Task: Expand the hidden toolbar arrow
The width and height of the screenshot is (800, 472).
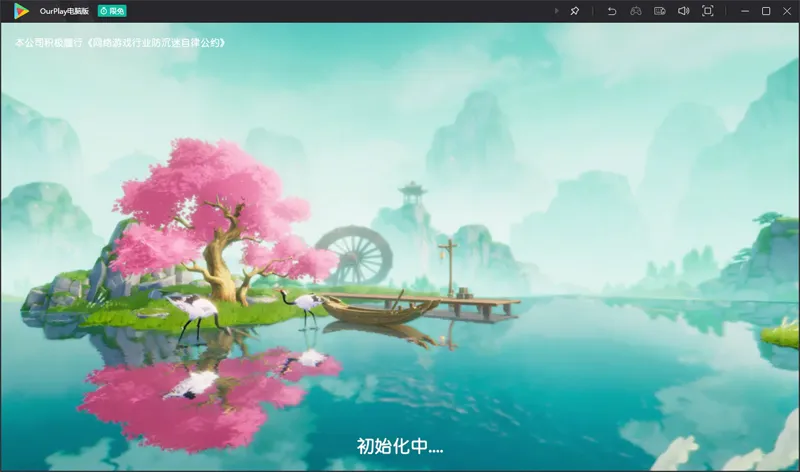Action: click(557, 11)
